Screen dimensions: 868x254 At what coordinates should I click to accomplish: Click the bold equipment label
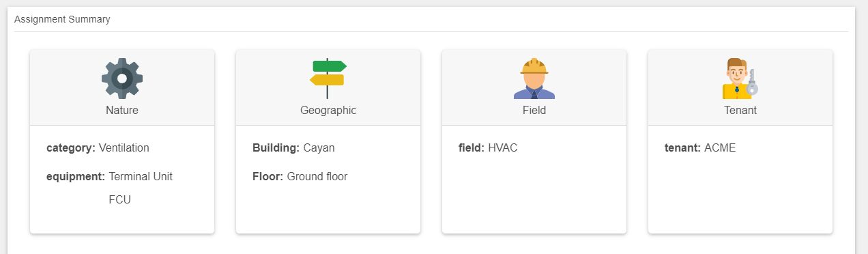point(76,176)
